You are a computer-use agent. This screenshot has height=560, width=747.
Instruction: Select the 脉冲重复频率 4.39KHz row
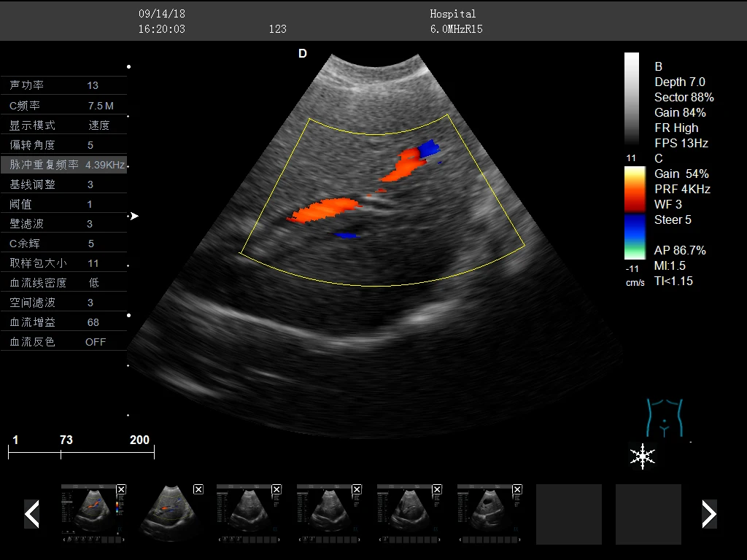(63, 165)
